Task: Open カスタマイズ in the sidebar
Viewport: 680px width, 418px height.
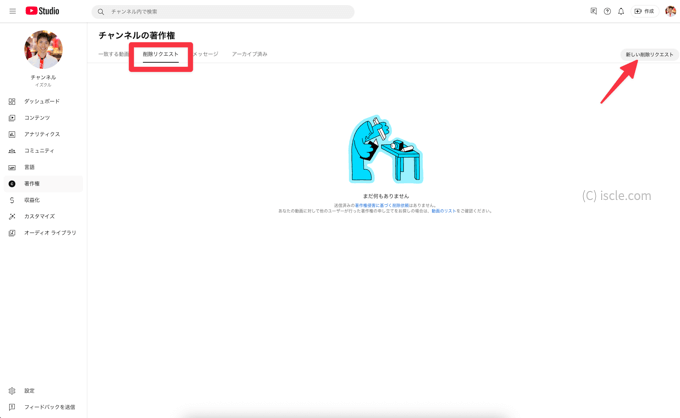Action: (39, 216)
